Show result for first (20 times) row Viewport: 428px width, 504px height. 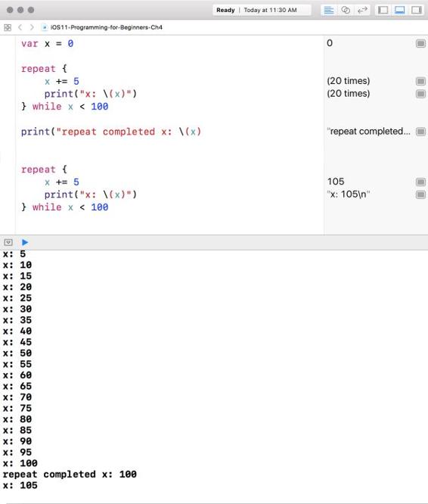pos(420,81)
